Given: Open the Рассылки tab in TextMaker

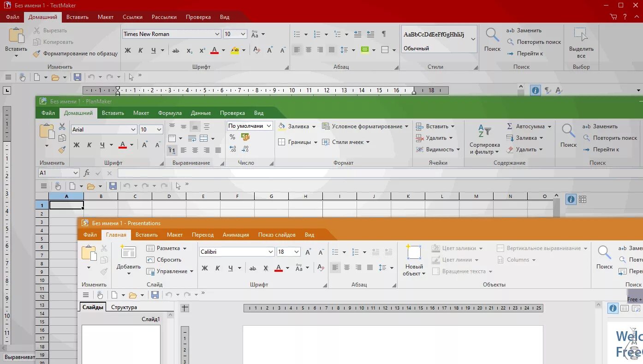Looking at the screenshot, I should (164, 17).
